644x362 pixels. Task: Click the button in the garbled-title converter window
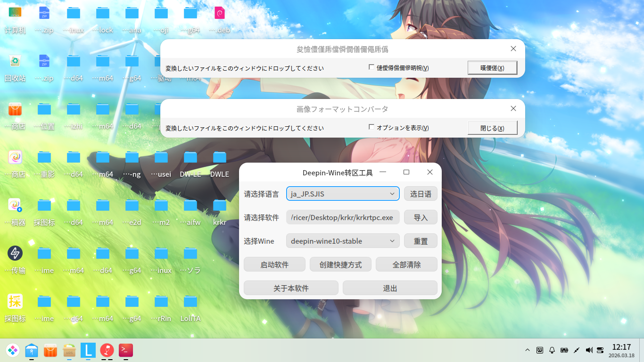click(492, 68)
